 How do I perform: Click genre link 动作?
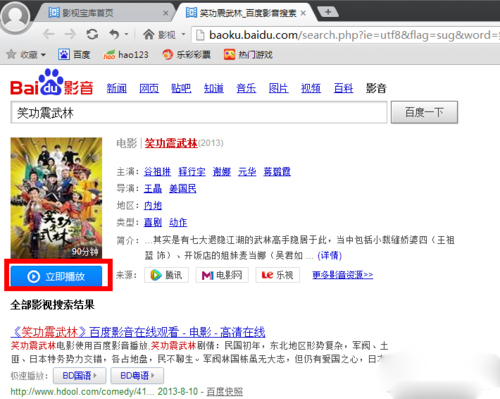(x=178, y=222)
